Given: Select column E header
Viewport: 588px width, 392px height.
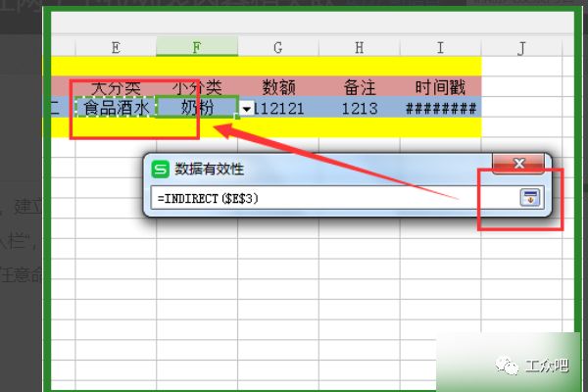Looking at the screenshot, I should [x=116, y=47].
